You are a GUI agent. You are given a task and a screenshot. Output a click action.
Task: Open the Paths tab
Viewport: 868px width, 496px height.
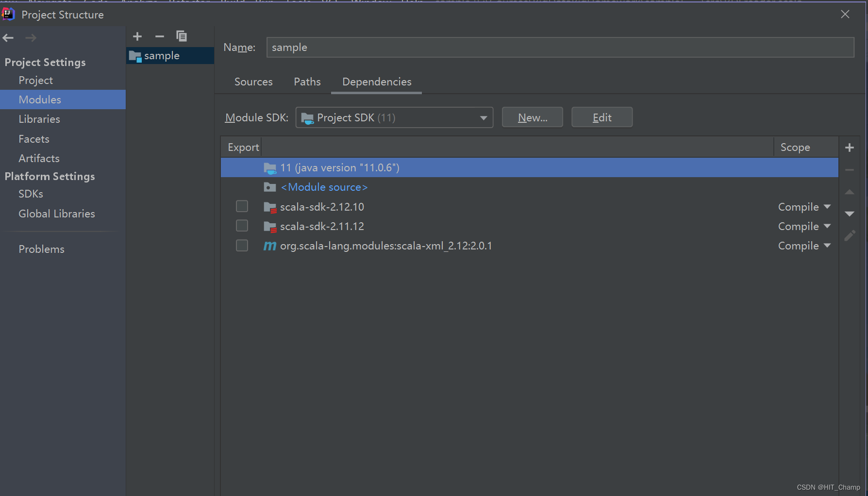coord(307,82)
